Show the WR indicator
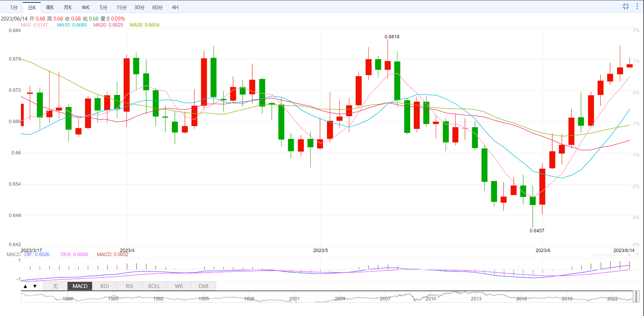The width and height of the screenshot is (644, 316). click(x=179, y=286)
